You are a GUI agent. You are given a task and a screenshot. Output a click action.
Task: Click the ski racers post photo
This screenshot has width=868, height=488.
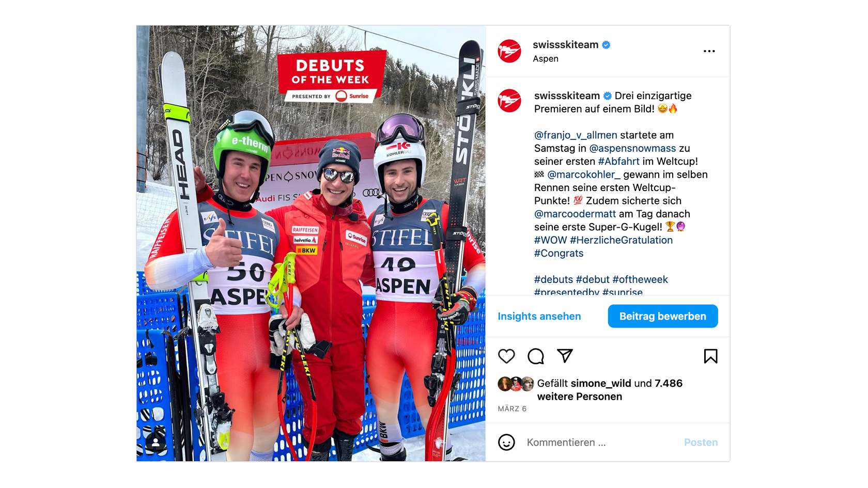click(x=311, y=243)
